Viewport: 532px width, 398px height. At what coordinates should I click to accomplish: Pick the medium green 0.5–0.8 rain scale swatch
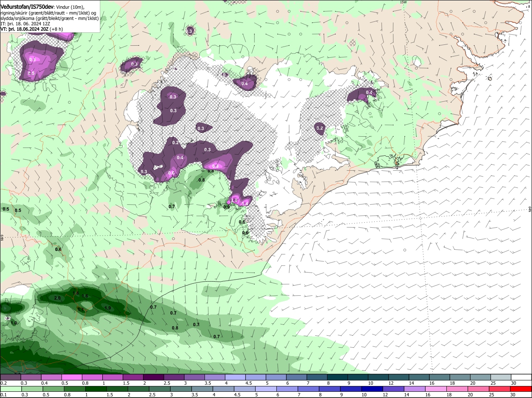point(53,389)
